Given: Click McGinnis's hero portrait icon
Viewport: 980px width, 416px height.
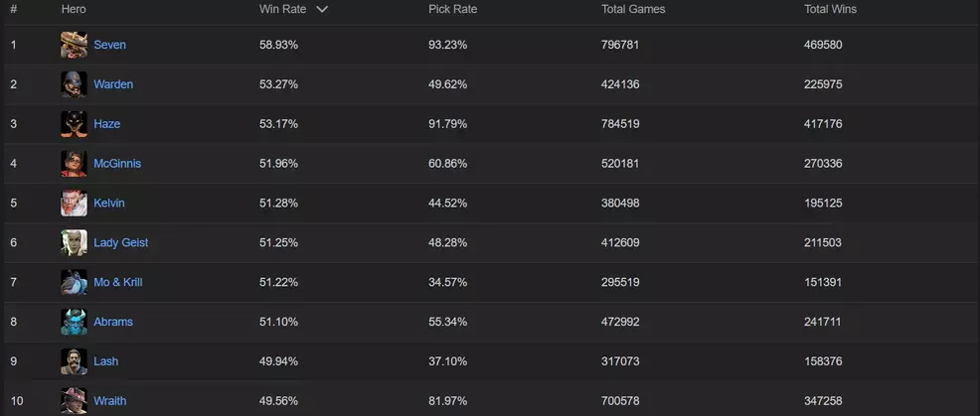Looking at the screenshot, I should [74, 163].
